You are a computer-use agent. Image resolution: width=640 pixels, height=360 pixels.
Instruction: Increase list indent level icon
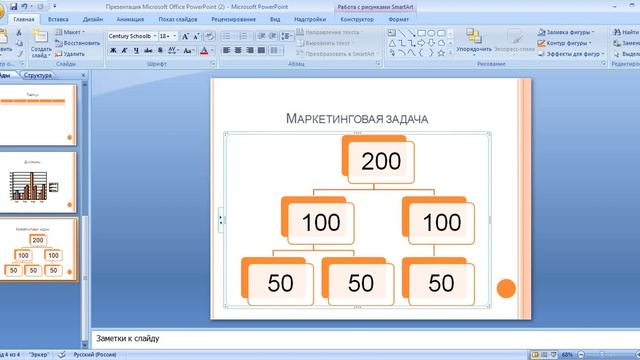(273, 36)
